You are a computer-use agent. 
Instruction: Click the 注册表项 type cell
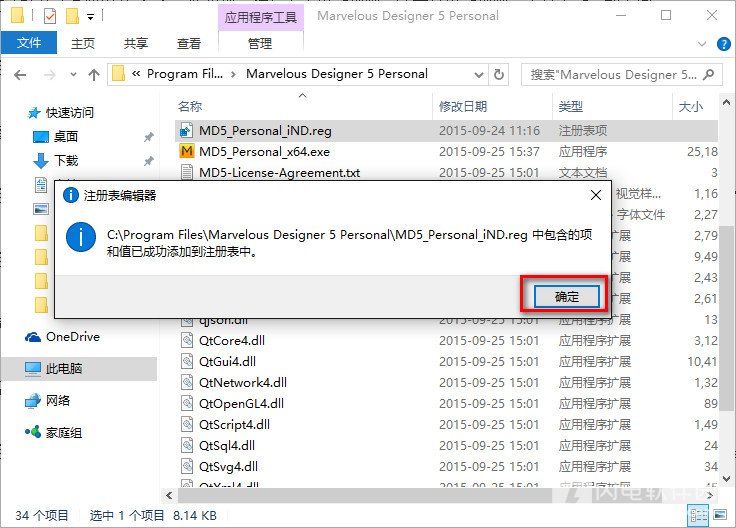pyautogui.click(x=583, y=130)
